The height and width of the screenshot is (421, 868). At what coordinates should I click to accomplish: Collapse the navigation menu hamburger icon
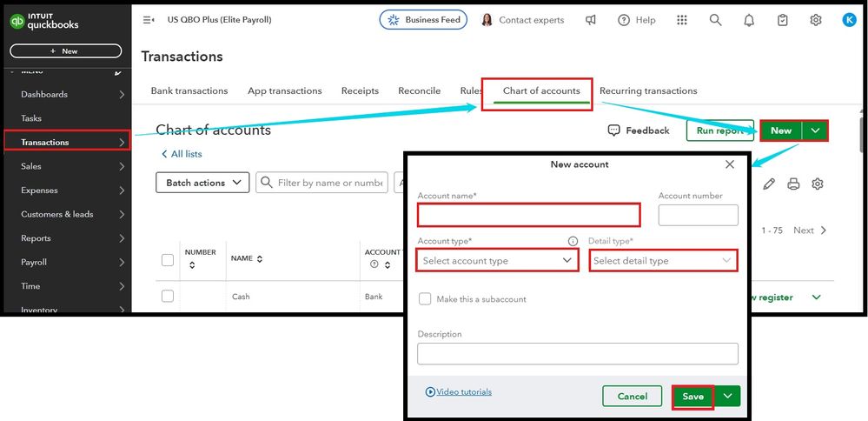pyautogui.click(x=149, y=20)
